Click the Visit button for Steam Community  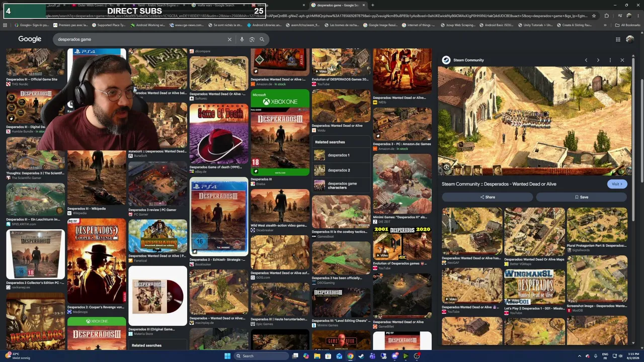pyautogui.click(x=617, y=184)
